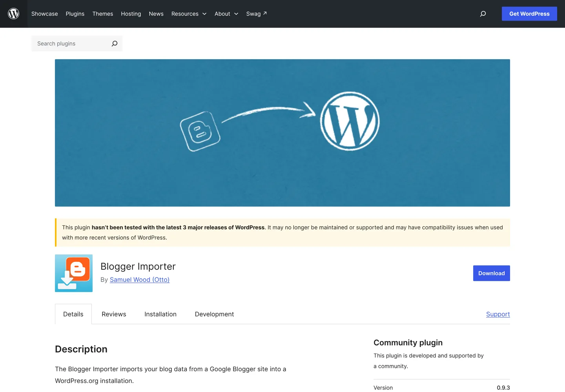Image resolution: width=565 pixels, height=392 pixels.
Task: Click the Description heading
Action: [x=81, y=349]
